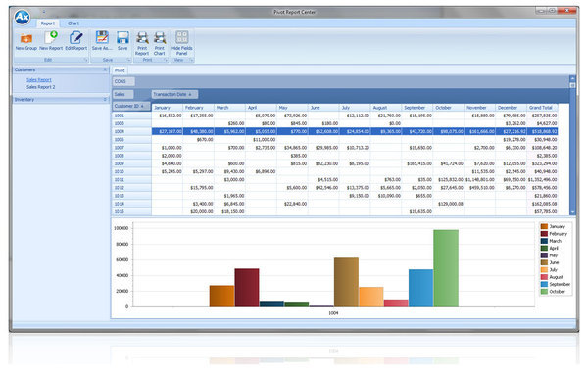Viewport: 588px width, 370px height.
Task: Click the COGS field button
Action: [x=123, y=81]
